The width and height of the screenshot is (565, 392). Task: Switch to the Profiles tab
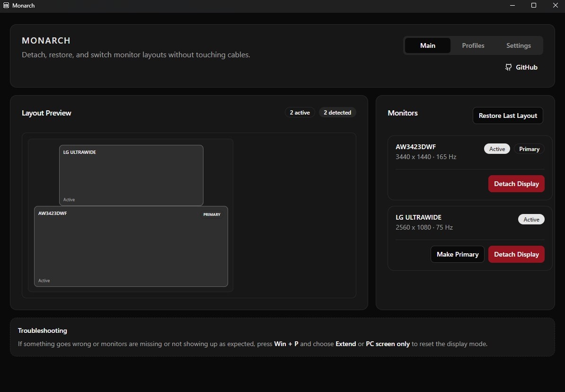point(473,45)
